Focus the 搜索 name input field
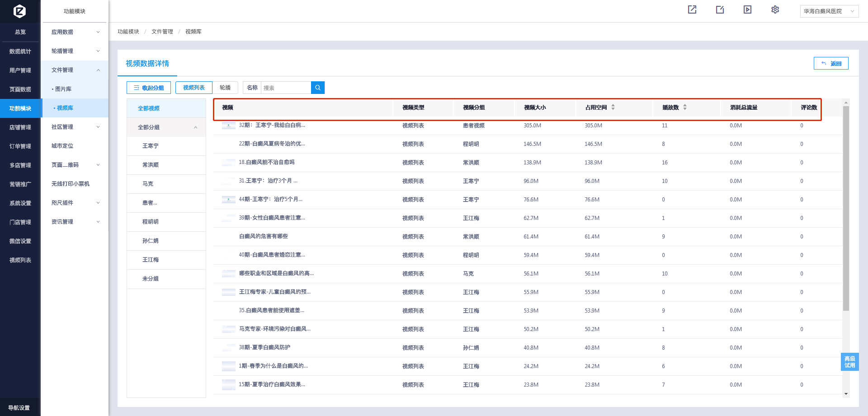The height and width of the screenshot is (416, 868). 286,88
